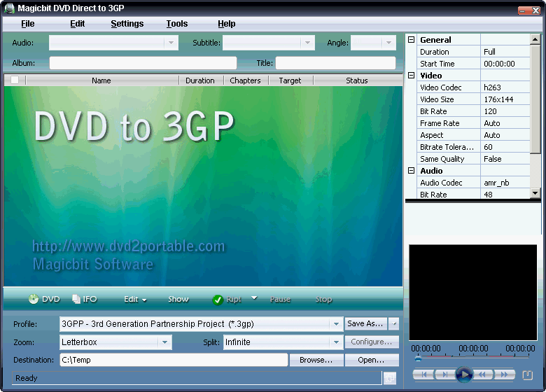Collapse the General property group
Screen dimensions: 546x392
point(411,40)
